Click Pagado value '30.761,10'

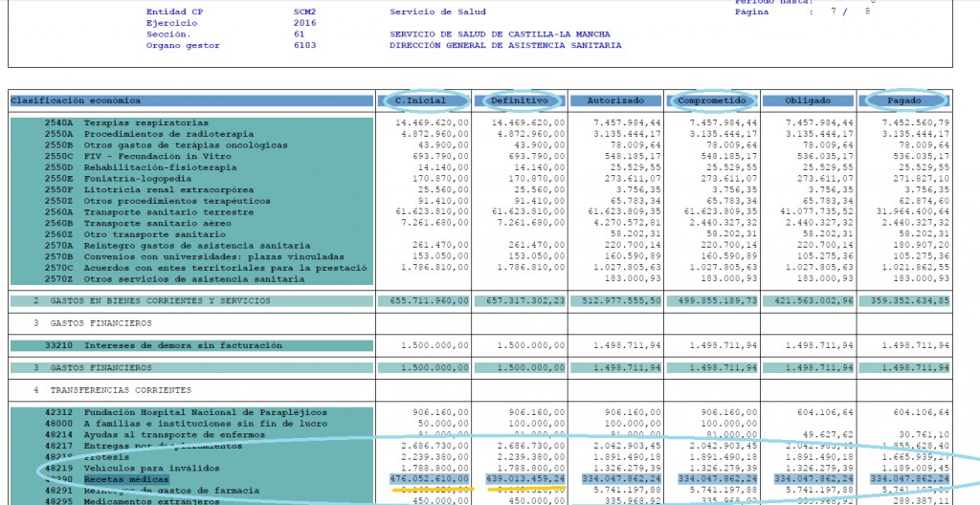[924, 435]
